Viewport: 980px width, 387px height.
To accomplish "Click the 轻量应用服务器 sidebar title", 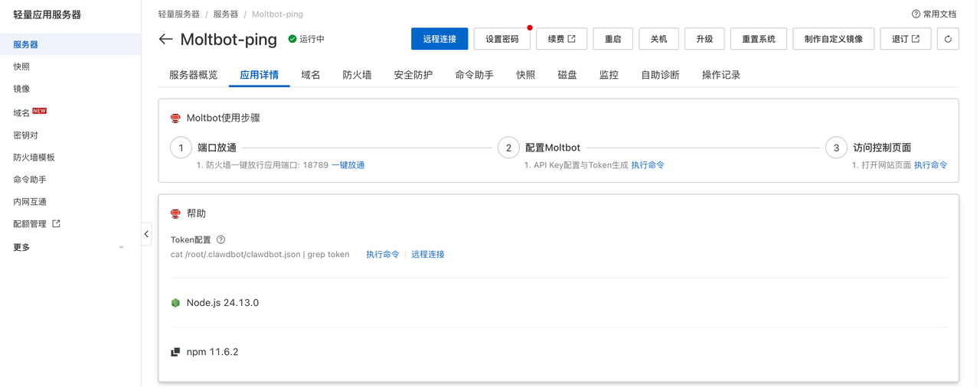I will pos(47,15).
